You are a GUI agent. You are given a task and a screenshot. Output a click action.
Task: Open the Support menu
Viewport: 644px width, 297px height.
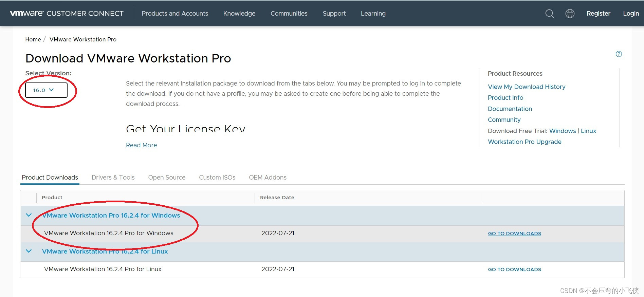point(334,14)
